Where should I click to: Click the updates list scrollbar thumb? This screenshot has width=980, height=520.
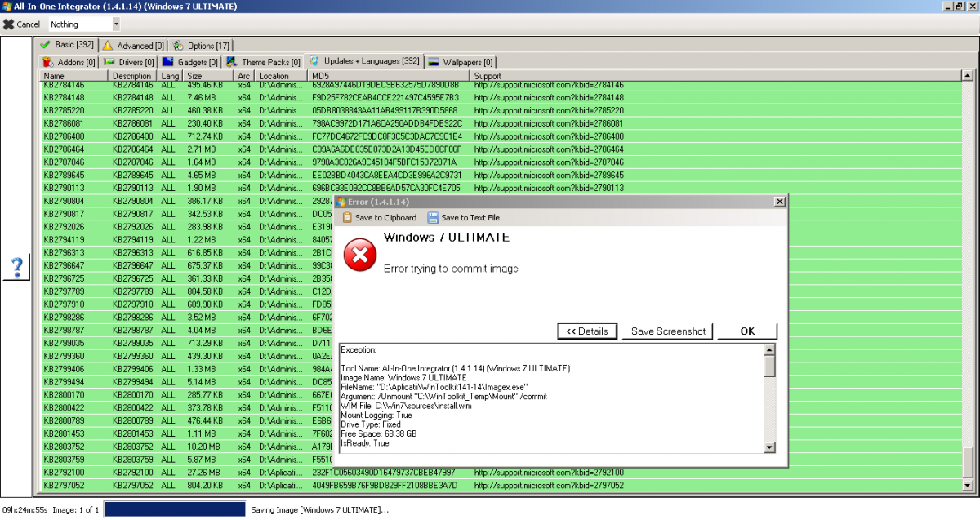[968, 462]
